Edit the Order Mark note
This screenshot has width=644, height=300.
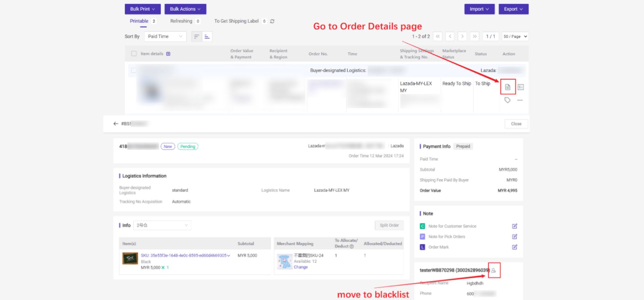(x=515, y=247)
